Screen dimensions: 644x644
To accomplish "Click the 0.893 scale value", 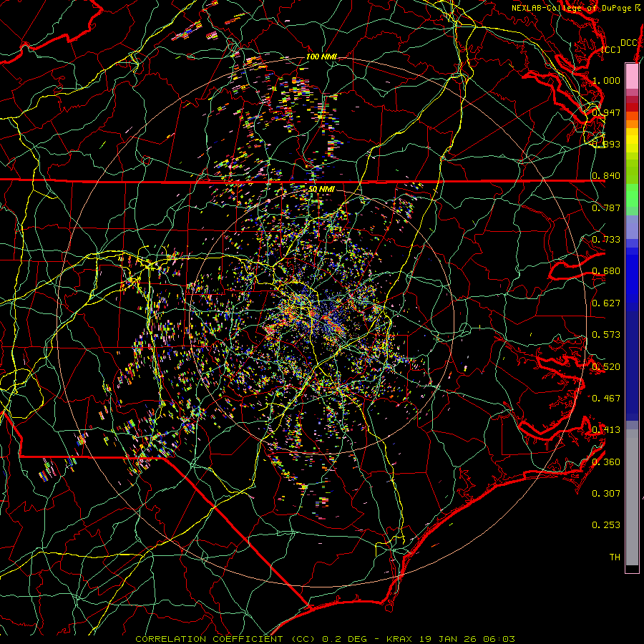I will pyautogui.click(x=606, y=144).
